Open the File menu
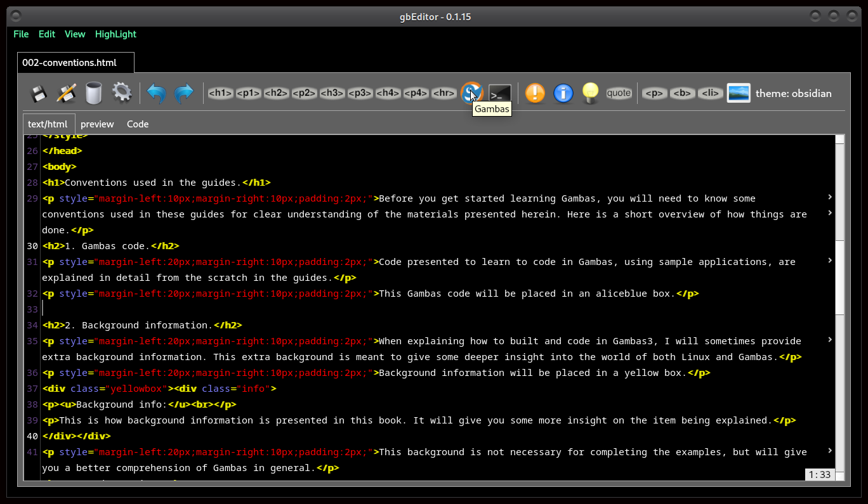The height and width of the screenshot is (504, 868). [x=21, y=34]
